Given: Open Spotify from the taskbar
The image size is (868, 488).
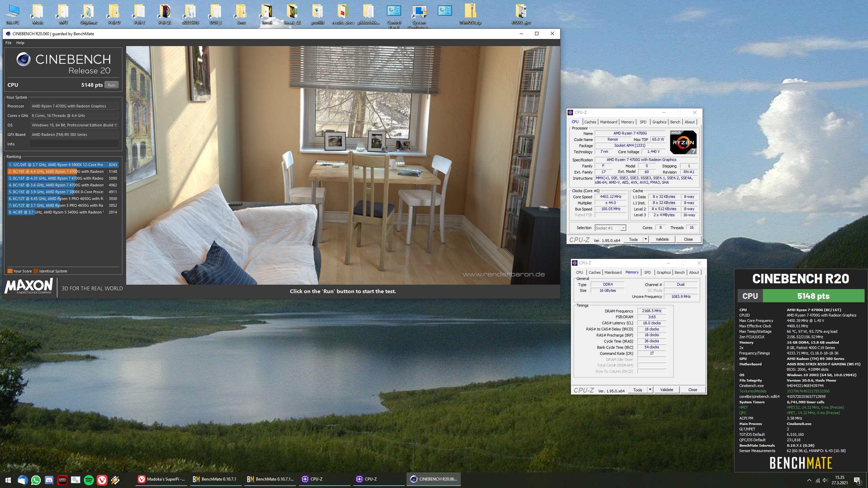Looking at the screenshot, I should point(89,480).
